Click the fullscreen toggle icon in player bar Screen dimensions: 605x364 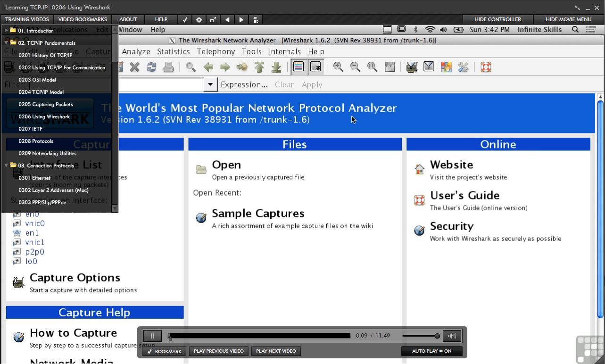213,19
